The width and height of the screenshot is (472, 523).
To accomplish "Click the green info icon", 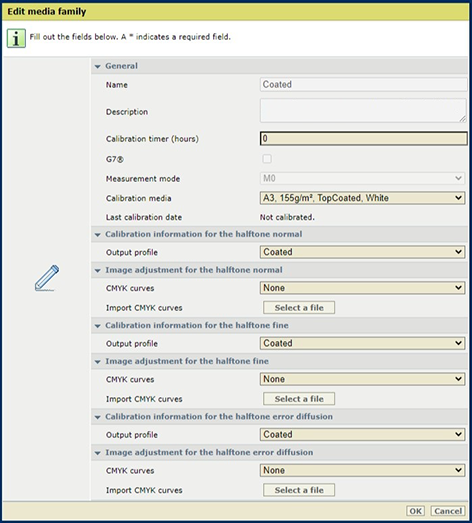I will coord(16,38).
